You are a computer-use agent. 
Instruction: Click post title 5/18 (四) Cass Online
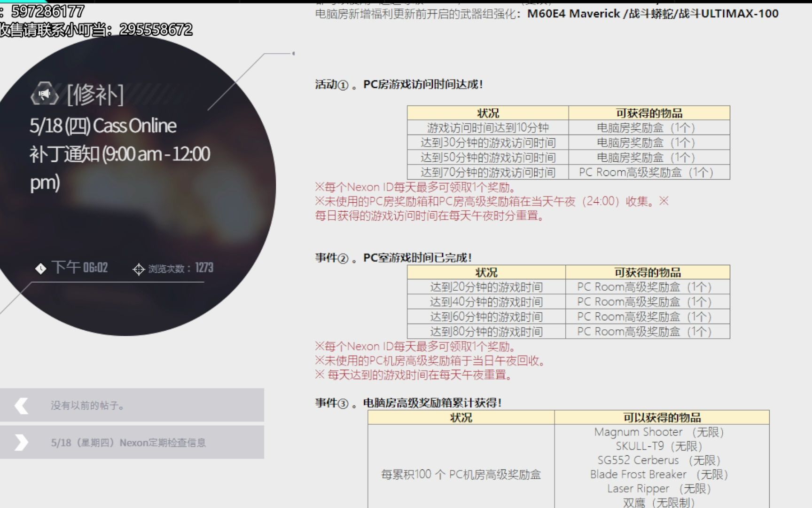point(103,126)
